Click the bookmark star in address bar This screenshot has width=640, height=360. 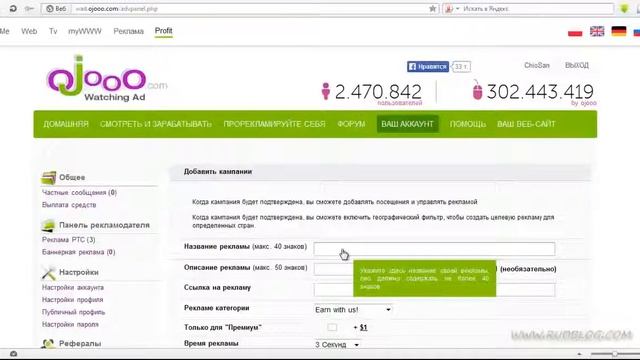click(x=433, y=9)
